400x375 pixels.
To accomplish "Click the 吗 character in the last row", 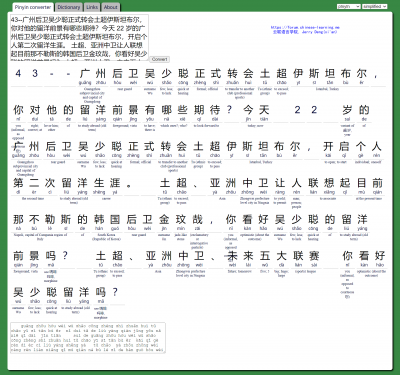I will click(x=101, y=292).
